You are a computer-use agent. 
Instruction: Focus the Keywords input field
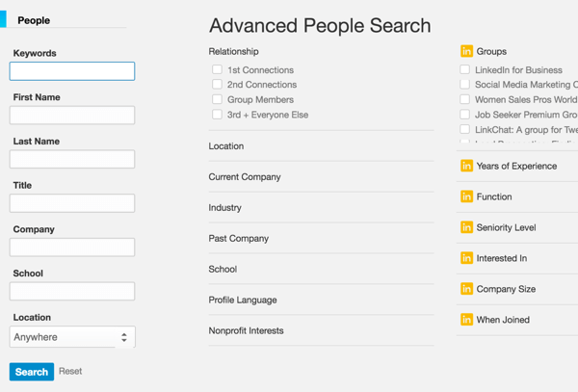point(72,71)
